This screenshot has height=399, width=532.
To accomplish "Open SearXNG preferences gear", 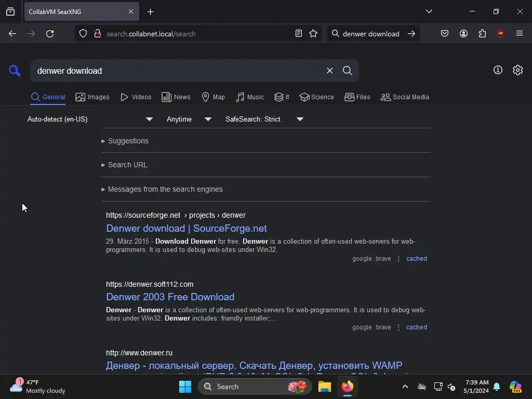I will click(x=517, y=70).
